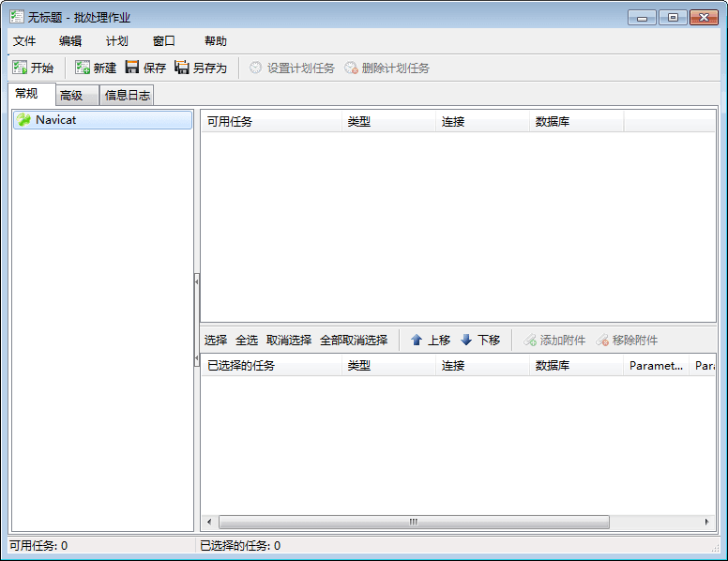728x561 pixels.
Task: Click the window icon in title bar
Action: [17, 17]
